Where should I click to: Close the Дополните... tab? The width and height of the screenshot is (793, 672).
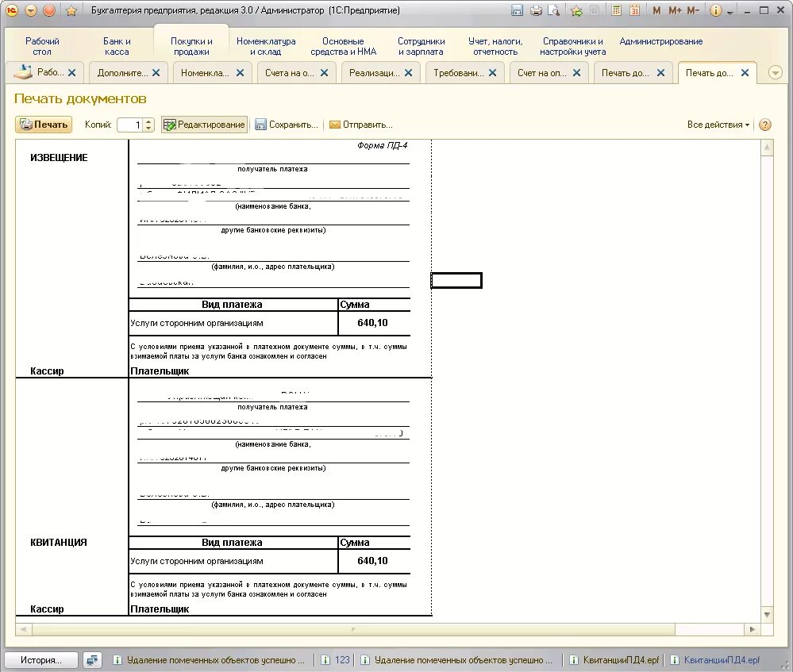pyautogui.click(x=156, y=73)
